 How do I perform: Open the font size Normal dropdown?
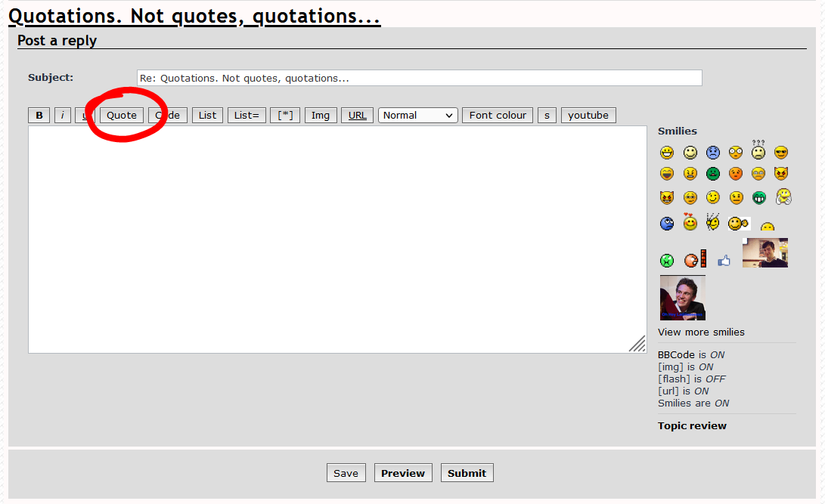417,116
